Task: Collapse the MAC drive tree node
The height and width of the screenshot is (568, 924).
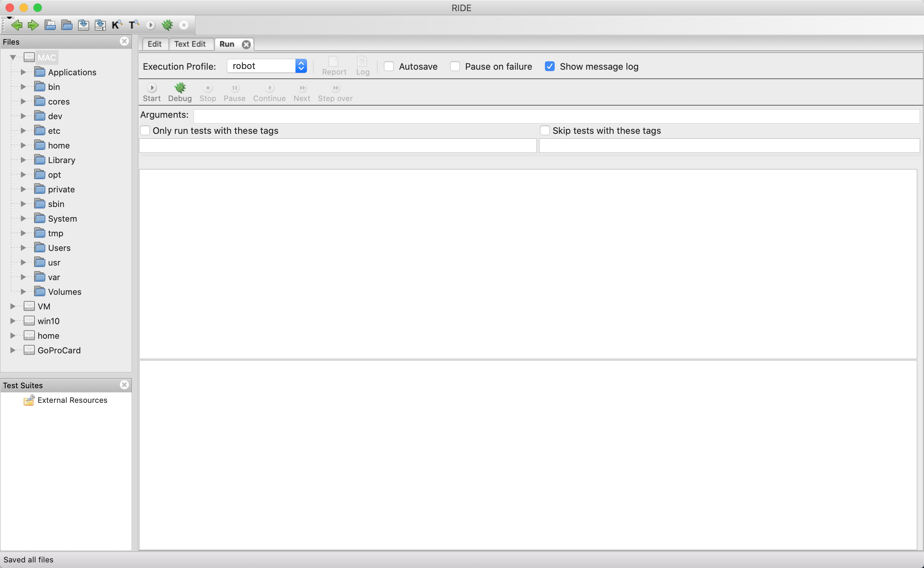Action: [13, 57]
